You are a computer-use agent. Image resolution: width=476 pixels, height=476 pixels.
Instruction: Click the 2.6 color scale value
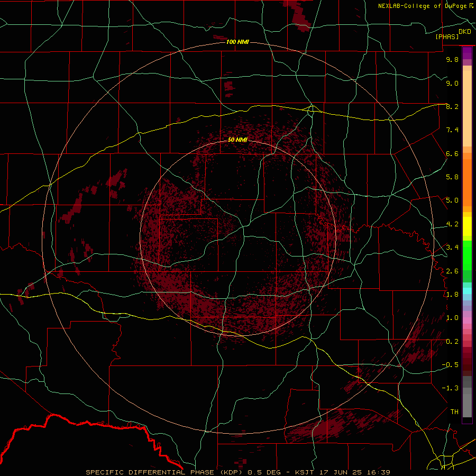pyautogui.click(x=452, y=271)
